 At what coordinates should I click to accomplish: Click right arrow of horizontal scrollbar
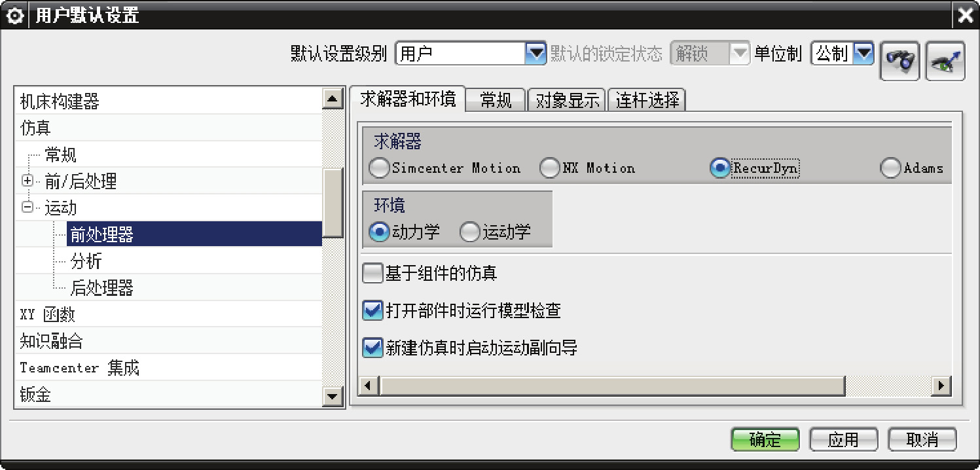click(941, 386)
